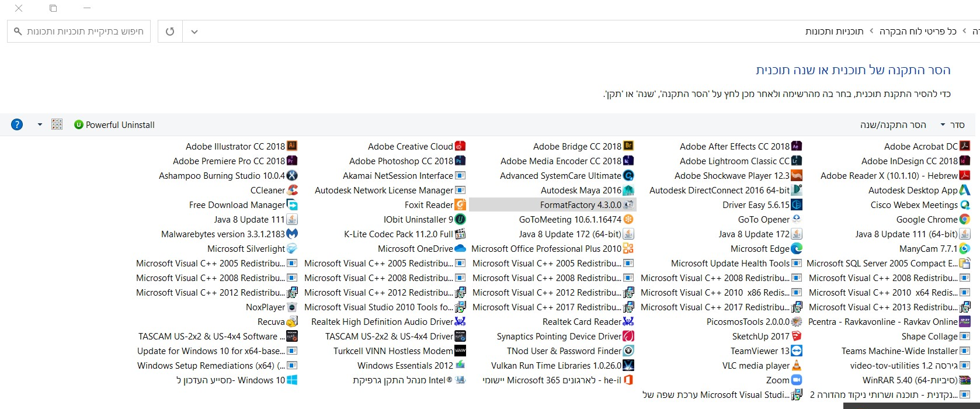This screenshot has width=980, height=409.
Task: Click the Zoom program icon
Action: tap(797, 380)
